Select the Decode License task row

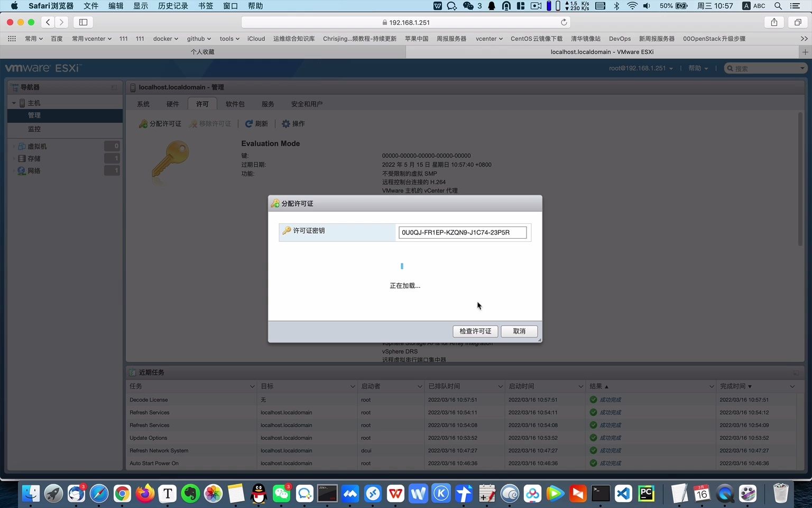(462, 400)
